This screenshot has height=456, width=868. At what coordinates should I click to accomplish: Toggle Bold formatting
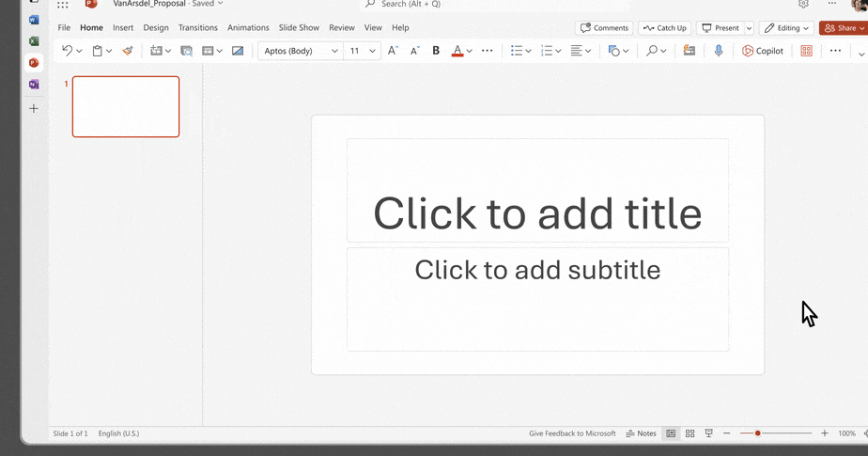[436, 51]
